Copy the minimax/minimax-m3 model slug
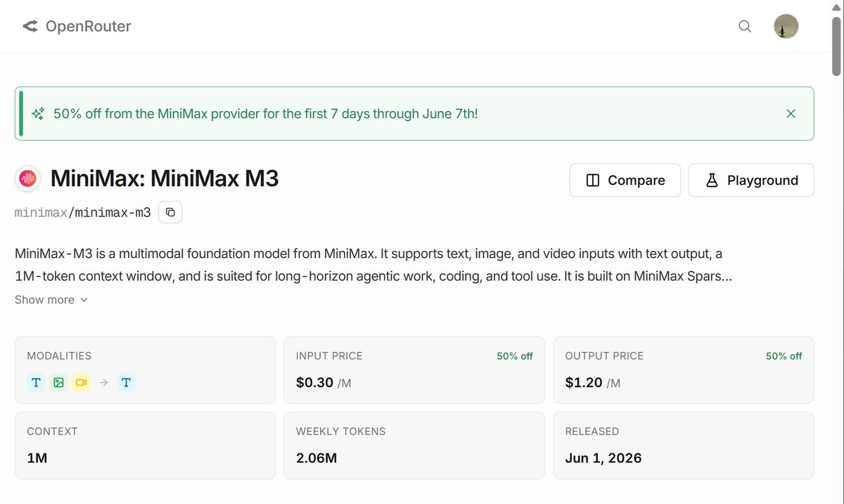This screenshot has height=504, width=844. click(x=170, y=212)
